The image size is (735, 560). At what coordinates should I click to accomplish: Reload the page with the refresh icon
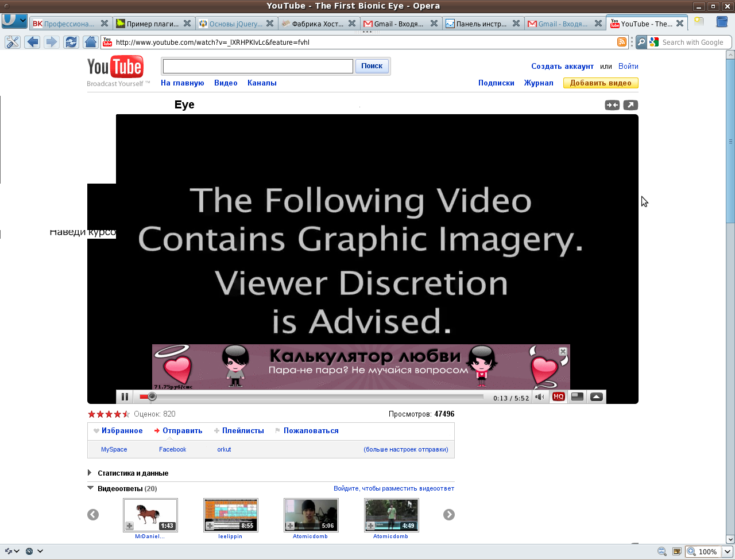(71, 42)
